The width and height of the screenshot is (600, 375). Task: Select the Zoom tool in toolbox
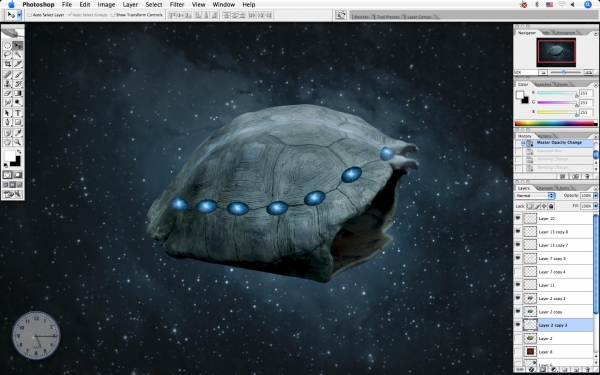tap(18, 142)
